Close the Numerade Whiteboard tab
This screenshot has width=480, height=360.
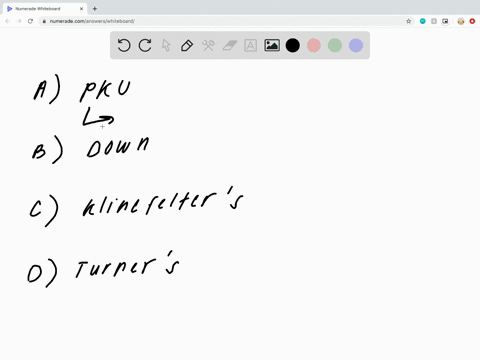pos(81,9)
